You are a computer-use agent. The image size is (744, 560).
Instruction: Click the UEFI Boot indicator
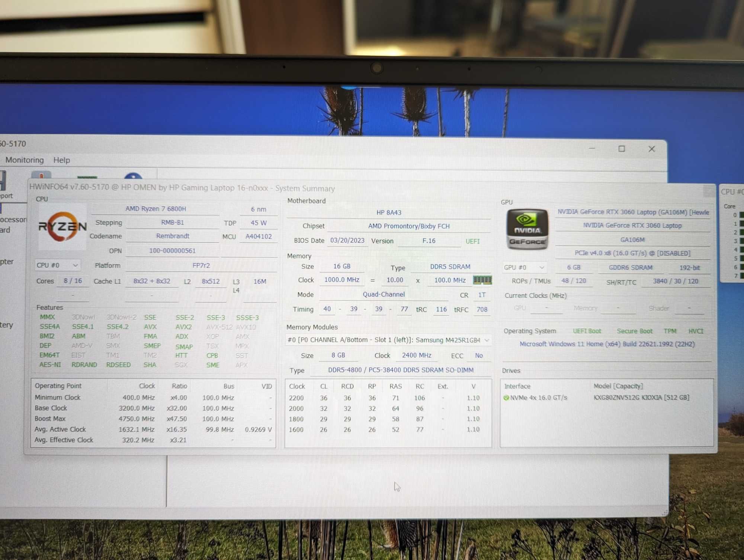(587, 331)
